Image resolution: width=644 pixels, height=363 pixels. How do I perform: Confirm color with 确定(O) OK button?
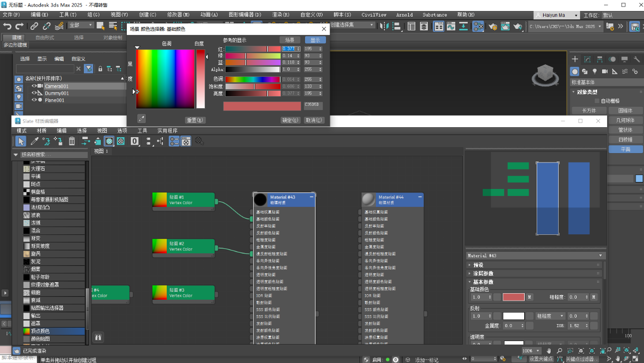(290, 120)
